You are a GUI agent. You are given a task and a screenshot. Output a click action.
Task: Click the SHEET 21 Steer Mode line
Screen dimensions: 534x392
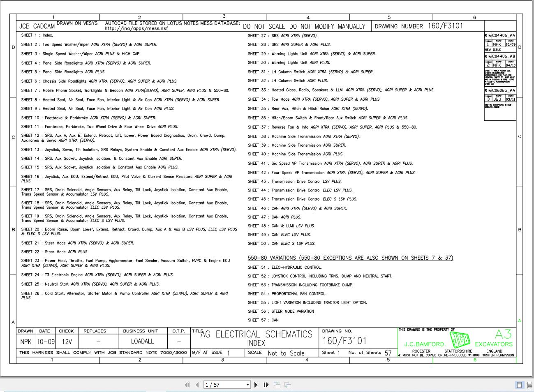point(78,243)
